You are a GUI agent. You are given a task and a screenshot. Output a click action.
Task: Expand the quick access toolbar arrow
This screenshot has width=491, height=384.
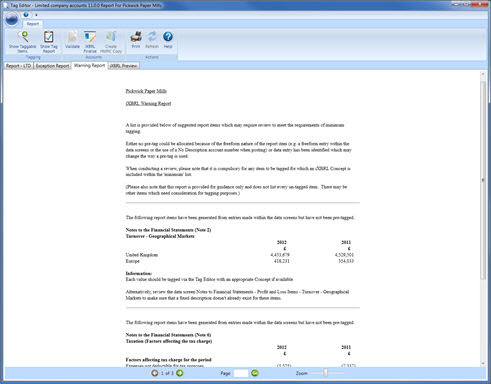pos(36,15)
